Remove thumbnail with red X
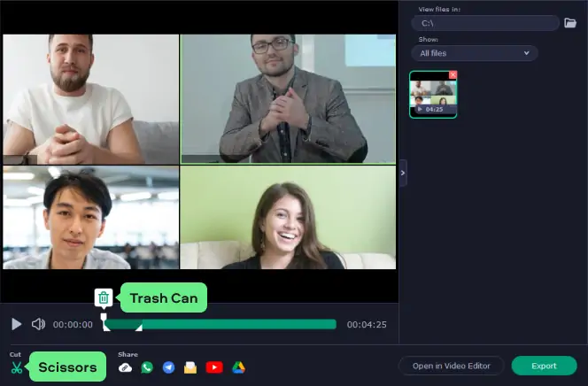 click(453, 74)
